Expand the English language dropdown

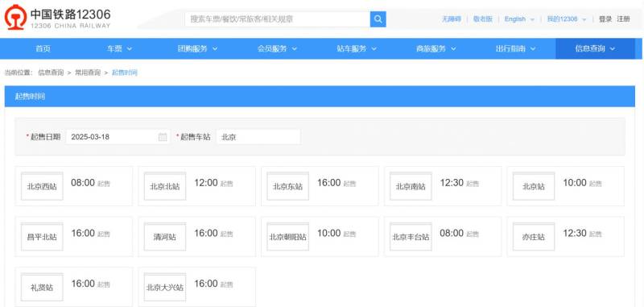click(x=519, y=19)
